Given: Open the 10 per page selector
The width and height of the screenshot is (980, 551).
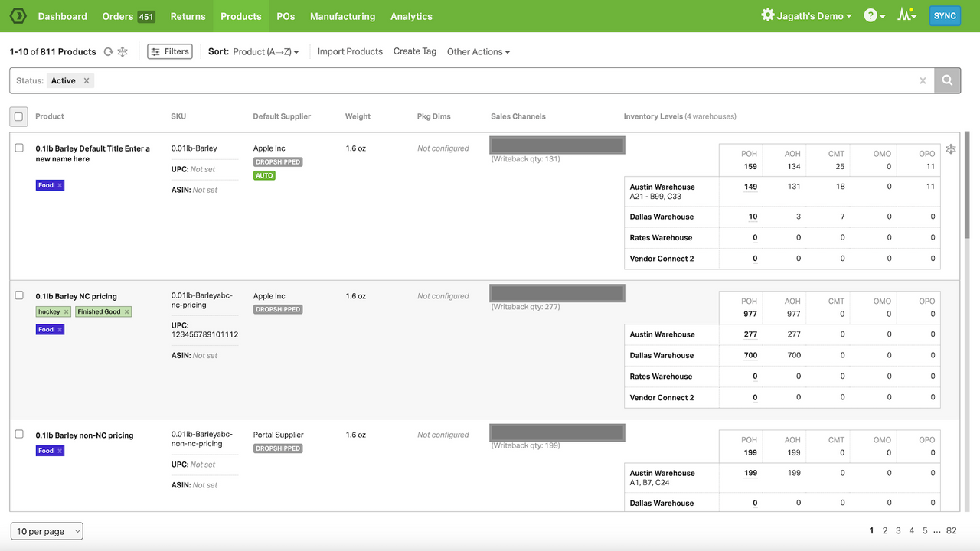Looking at the screenshot, I should click(x=47, y=531).
